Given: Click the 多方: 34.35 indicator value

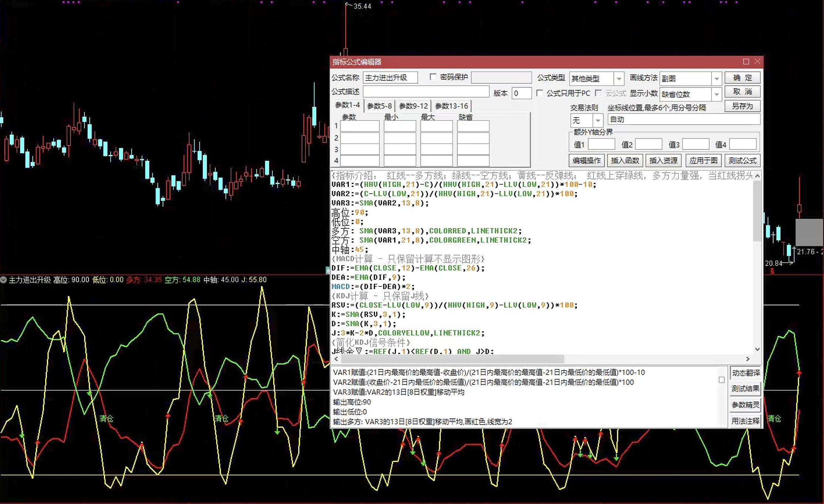Looking at the screenshot, I should 144,280.
